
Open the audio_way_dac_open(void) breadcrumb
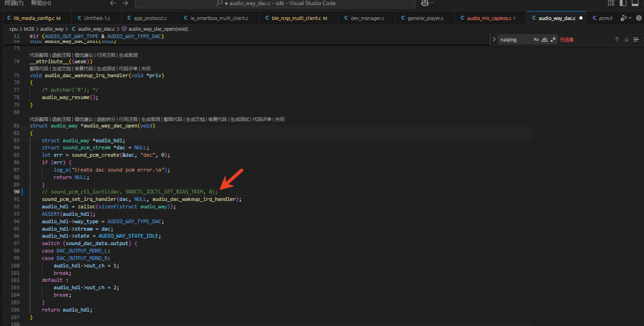(x=158, y=29)
